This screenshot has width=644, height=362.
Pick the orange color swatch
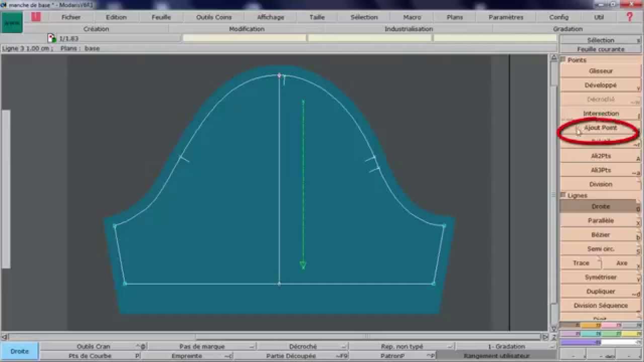591,325
